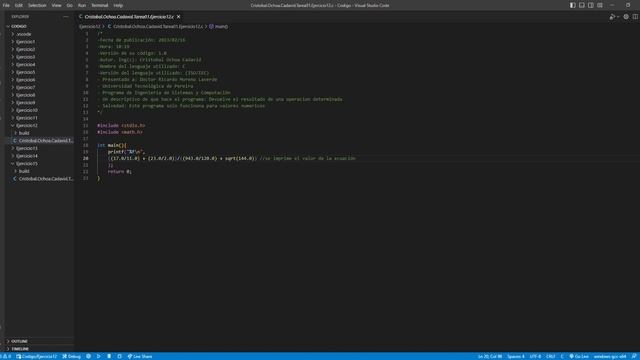Click the Debug status bar button
This screenshot has width=640, height=360.
click(72, 356)
